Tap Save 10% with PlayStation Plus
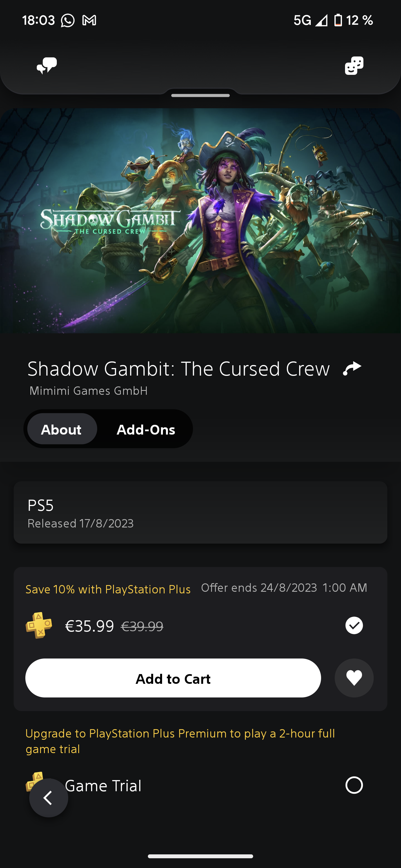401x868 pixels. [108, 589]
